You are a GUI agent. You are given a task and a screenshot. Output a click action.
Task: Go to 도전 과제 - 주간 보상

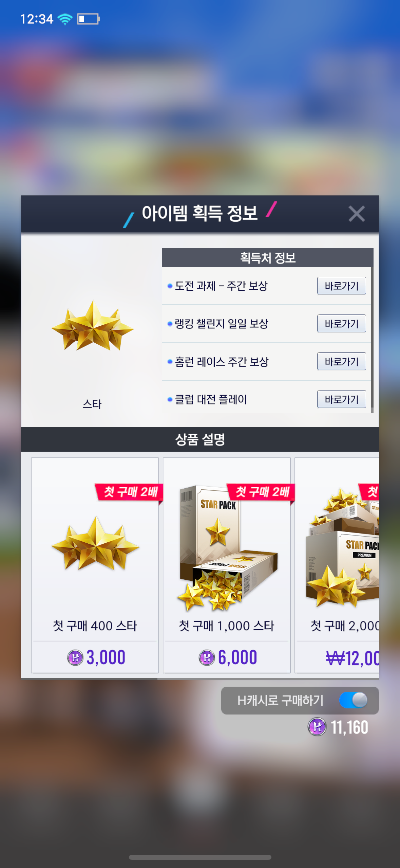[x=341, y=286]
